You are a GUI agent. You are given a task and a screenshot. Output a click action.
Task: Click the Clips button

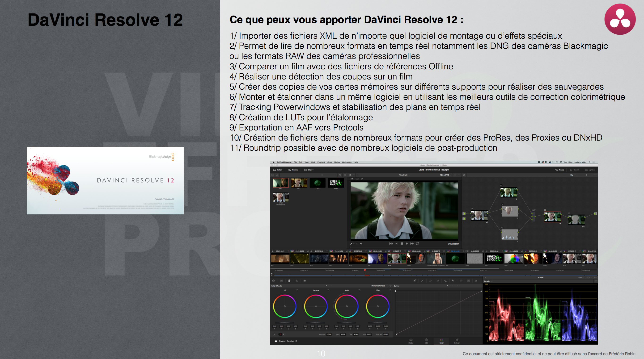[309, 170]
